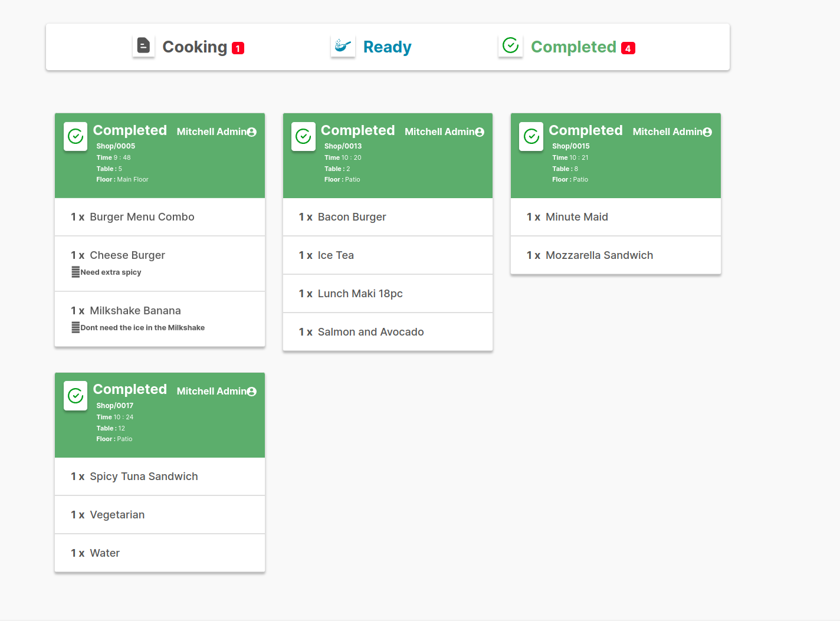Select the Salmon and Avocado line
Screen dimensions: 840x621
pos(388,332)
